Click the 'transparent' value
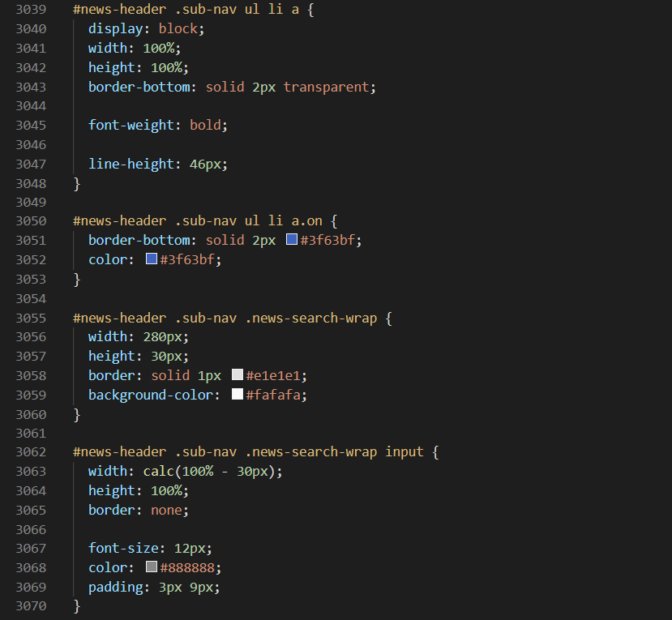The width and height of the screenshot is (672, 620). 326,87
